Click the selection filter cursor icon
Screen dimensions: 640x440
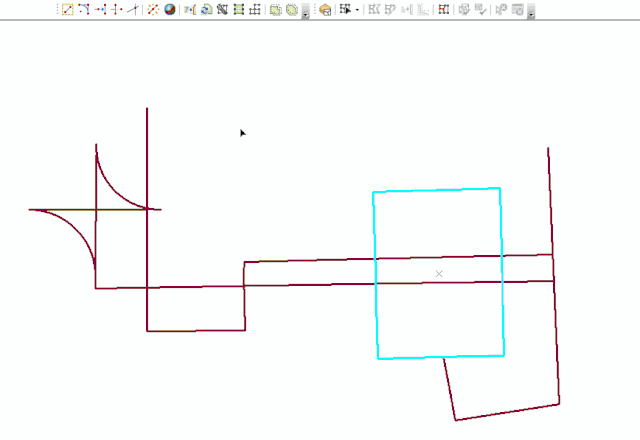coord(345,9)
